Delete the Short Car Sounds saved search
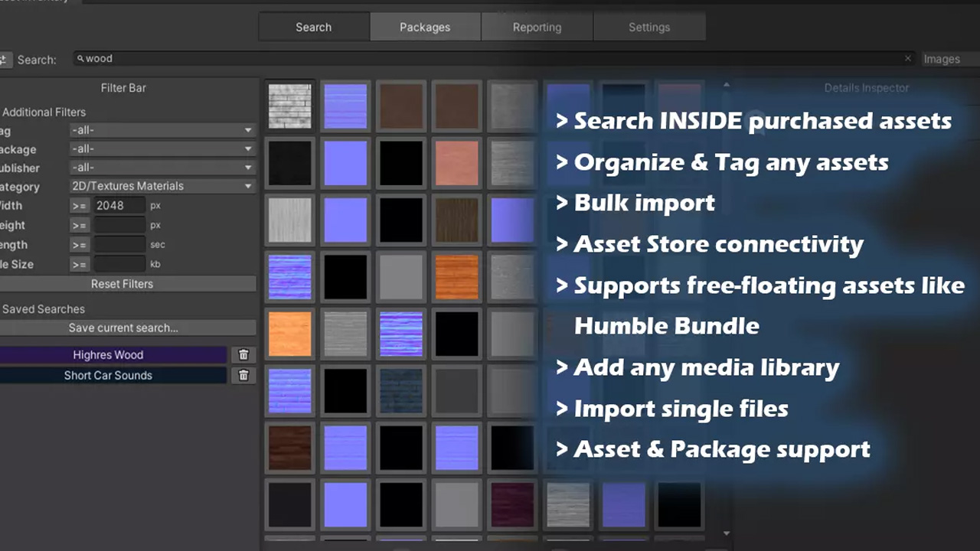980x551 pixels. 243,376
